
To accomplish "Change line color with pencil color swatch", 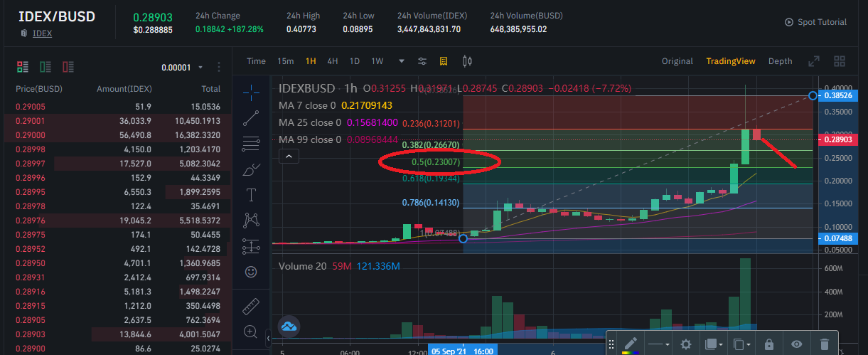I will 630,344.
